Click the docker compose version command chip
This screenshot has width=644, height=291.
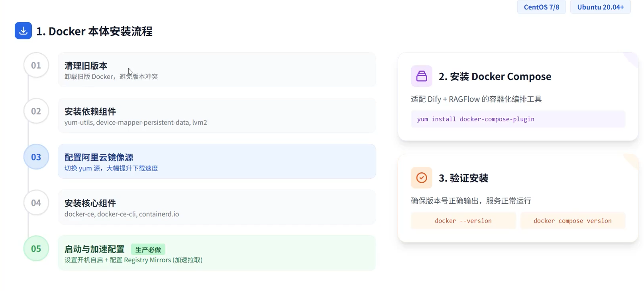pyautogui.click(x=573, y=221)
